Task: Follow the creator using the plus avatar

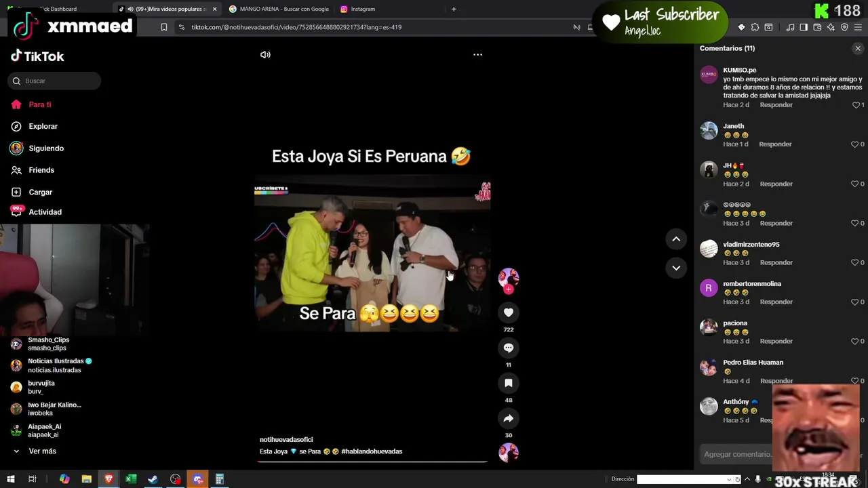Action: pos(509,289)
